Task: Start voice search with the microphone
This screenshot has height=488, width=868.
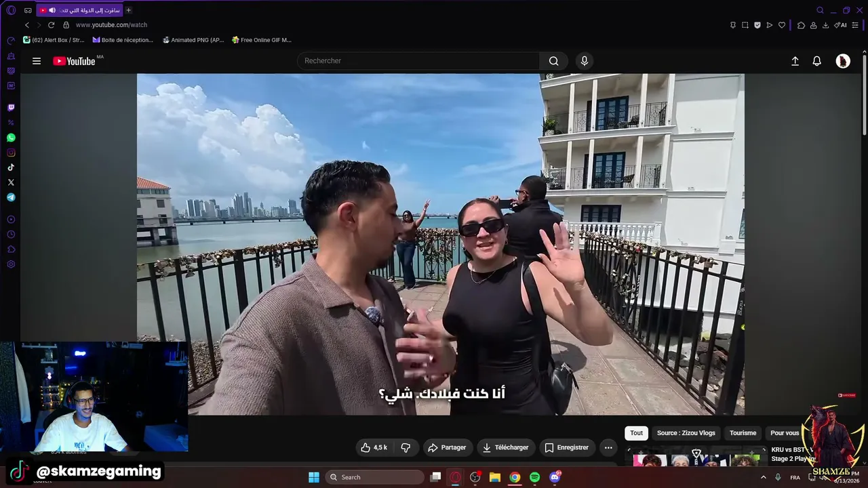Action: (x=585, y=61)
